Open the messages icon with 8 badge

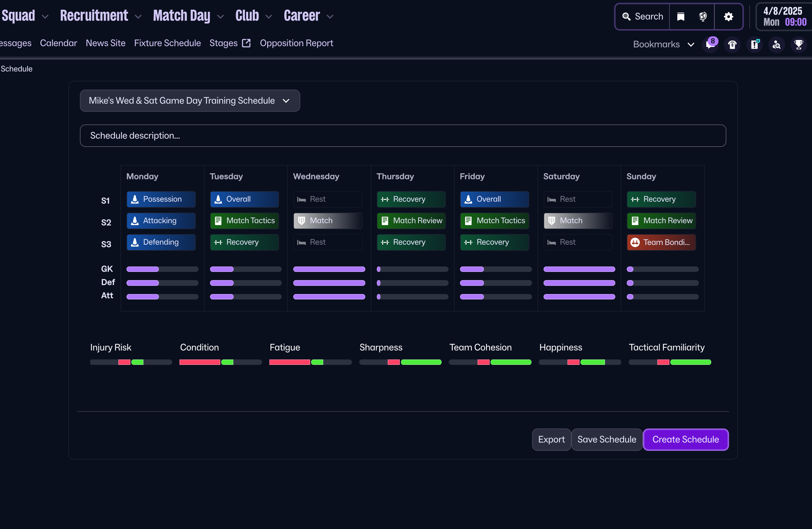click(x=710, y=45)
